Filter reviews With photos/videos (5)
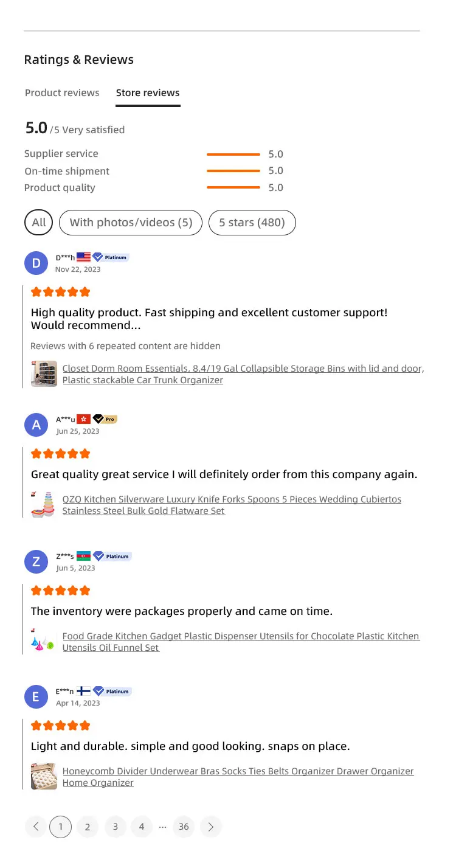456x868 pixels. point(131,223)
